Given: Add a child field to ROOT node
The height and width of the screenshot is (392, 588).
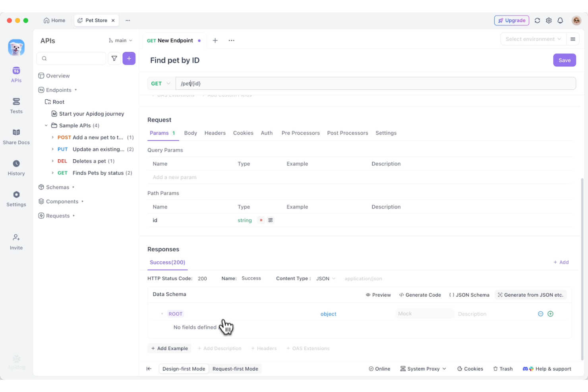Looking at the screenshot, I should (550, 314).
